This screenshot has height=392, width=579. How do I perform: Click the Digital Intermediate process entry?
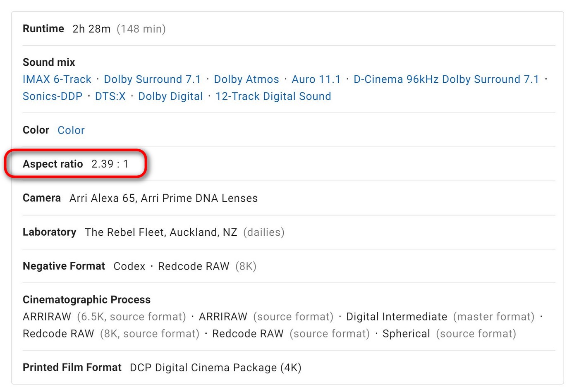pyautogui.click(x=396, y=317)
